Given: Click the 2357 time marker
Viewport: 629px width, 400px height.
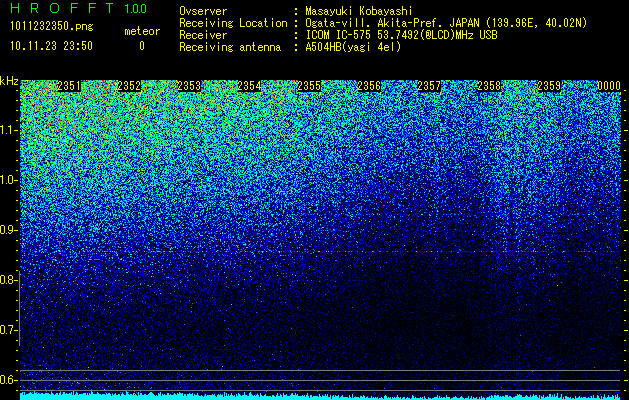Looking at the screenshot, I should point(429,86).
